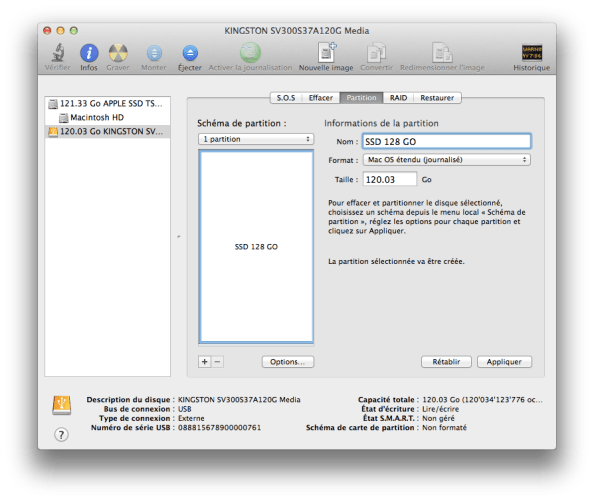Click the Appliquer button

(x=504, y=362)
